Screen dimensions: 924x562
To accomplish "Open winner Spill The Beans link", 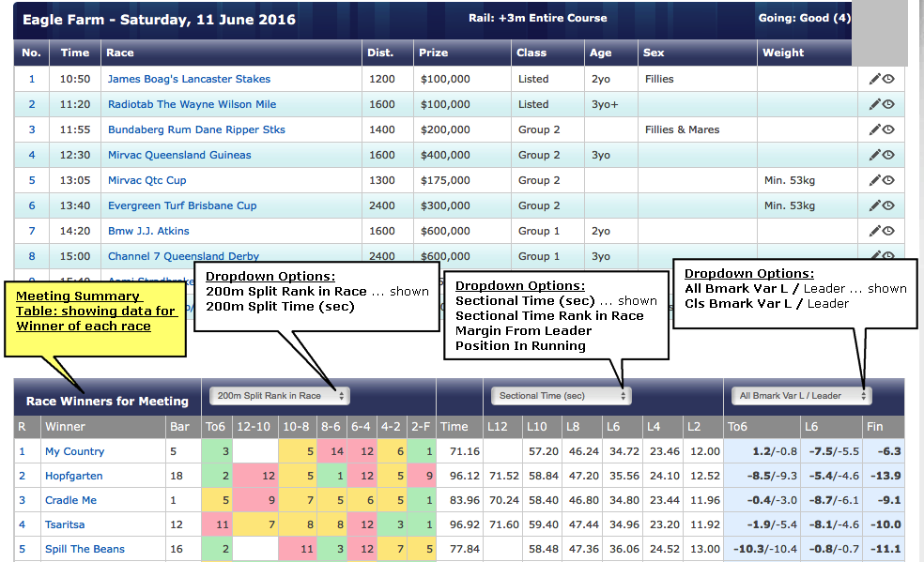I will click(85, 550).
